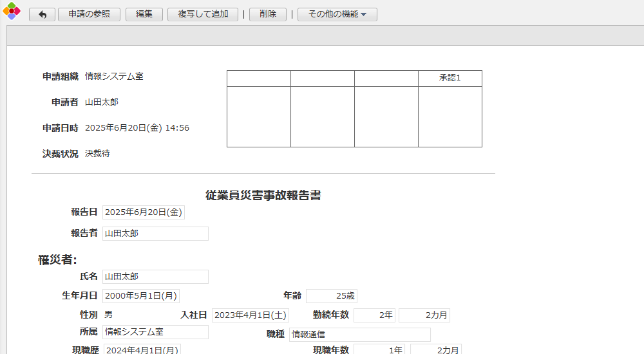Click the empty stamp box under 承認1
644x354 pixels.
(450, 116)
